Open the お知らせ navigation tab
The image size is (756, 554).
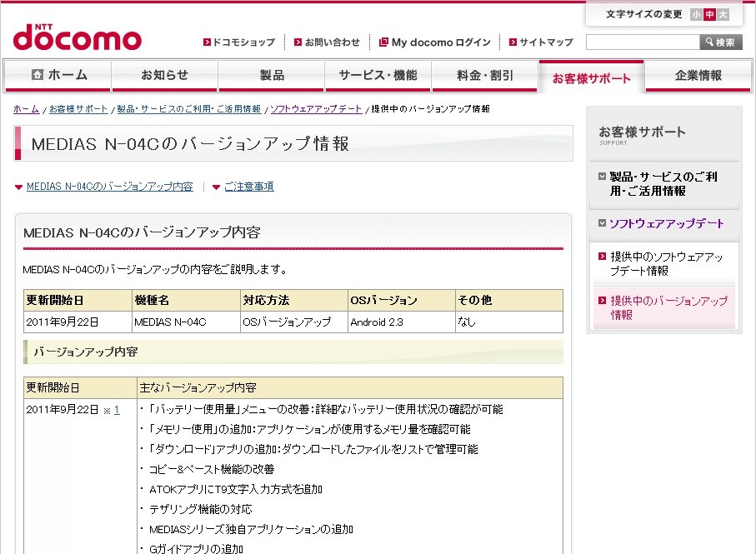point(164,76)
